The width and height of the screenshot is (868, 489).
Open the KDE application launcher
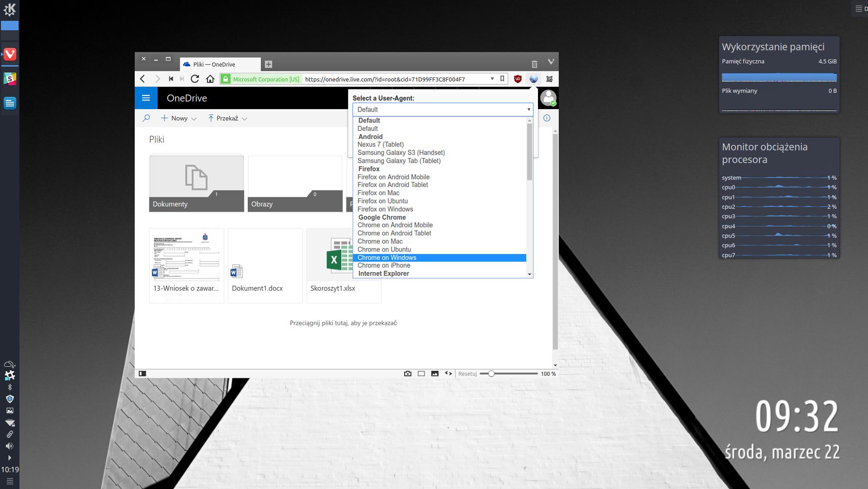[x=10, y=9]
